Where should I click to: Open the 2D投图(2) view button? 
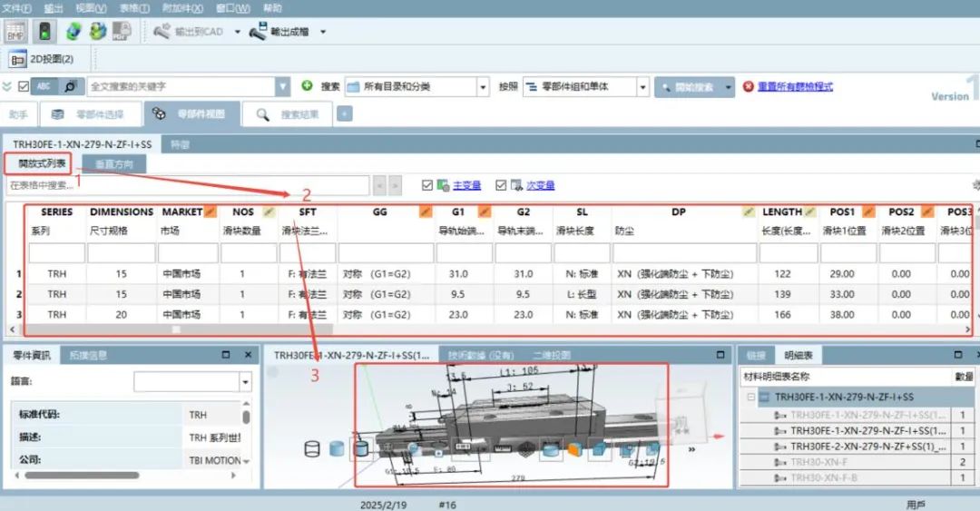[x=43, y=59]
